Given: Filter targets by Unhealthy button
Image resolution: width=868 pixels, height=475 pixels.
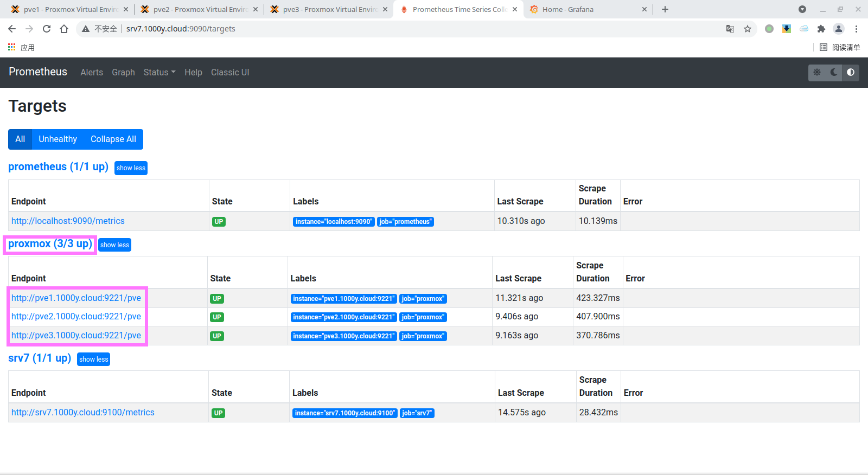Looking at the screenshot, I should 58,139.
